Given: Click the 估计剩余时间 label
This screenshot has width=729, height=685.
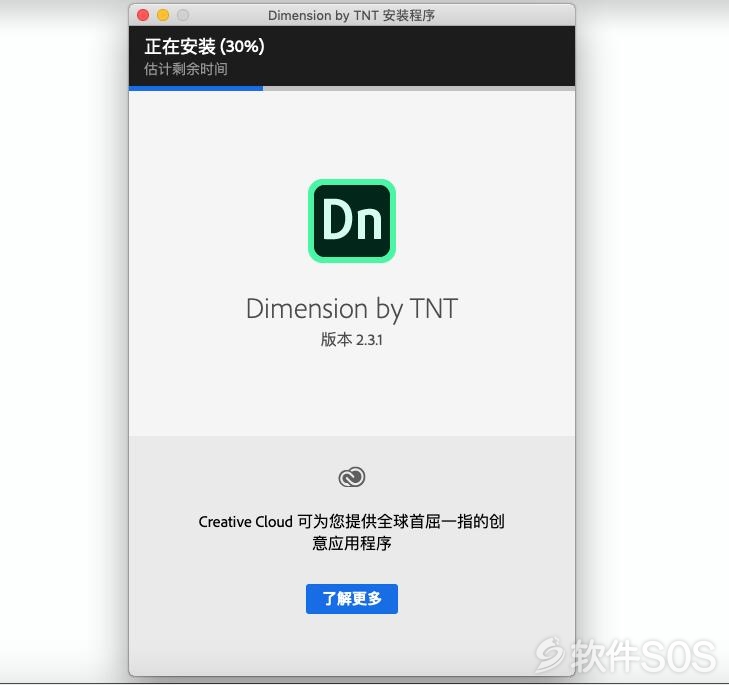Looking at the screenshot, I should point(186,69).
